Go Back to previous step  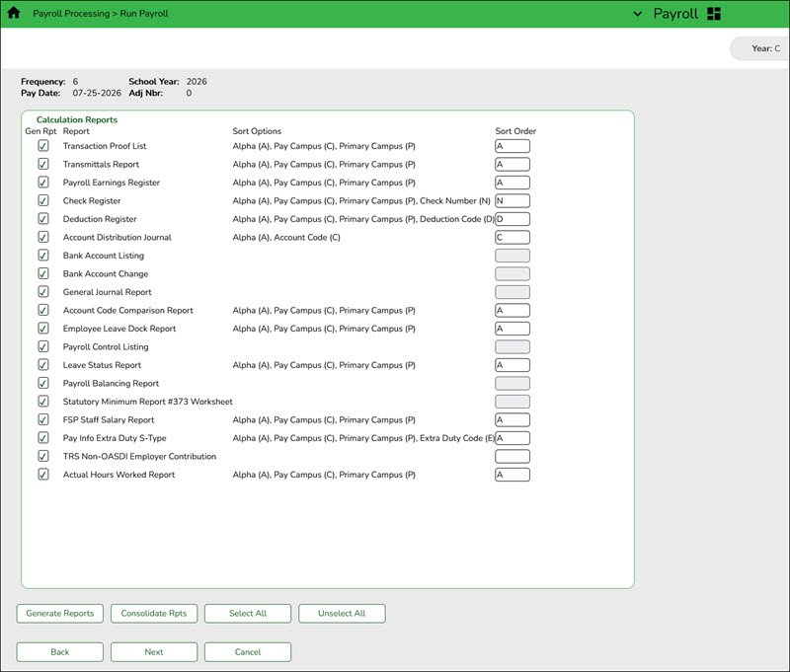[60, 652]
